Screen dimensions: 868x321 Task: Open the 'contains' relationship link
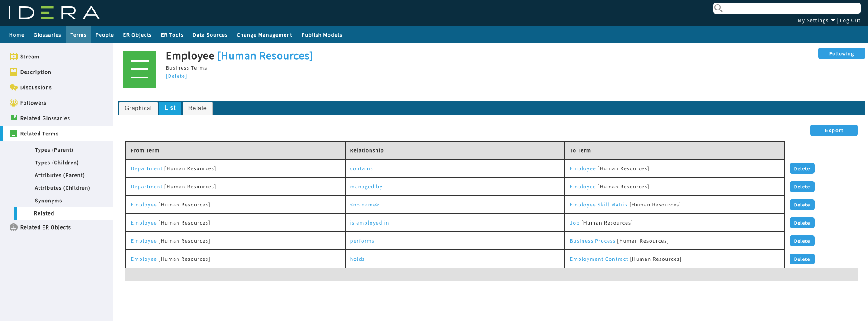point(362,168)
